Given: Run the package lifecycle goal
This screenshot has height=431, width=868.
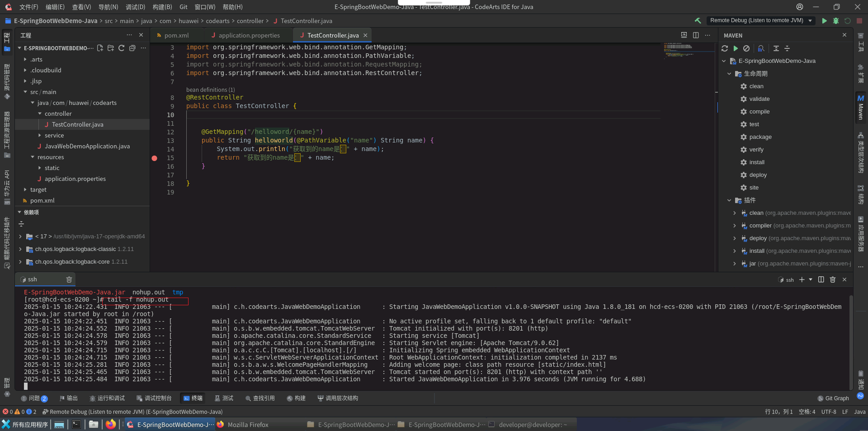Looking at the screenshot, I should click(760, 137).
